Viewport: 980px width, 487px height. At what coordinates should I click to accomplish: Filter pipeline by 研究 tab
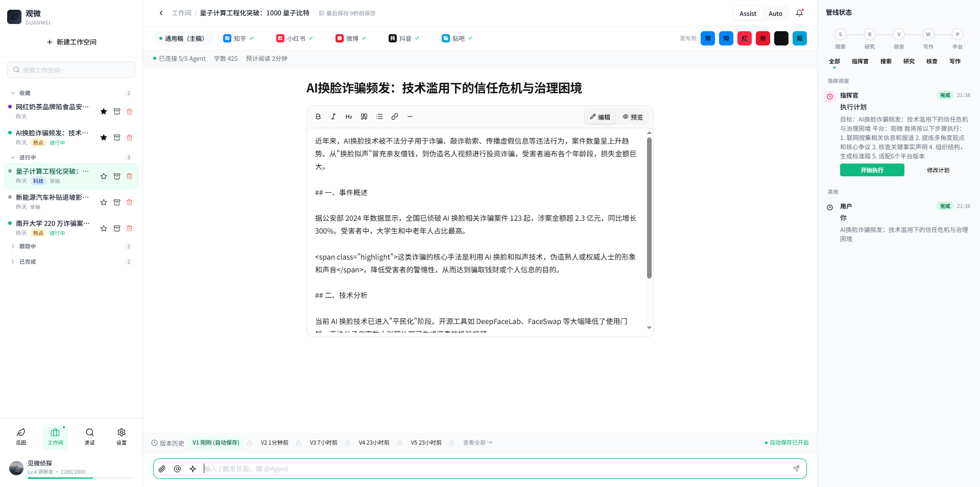pyautogui.click(x=909, y=61)
